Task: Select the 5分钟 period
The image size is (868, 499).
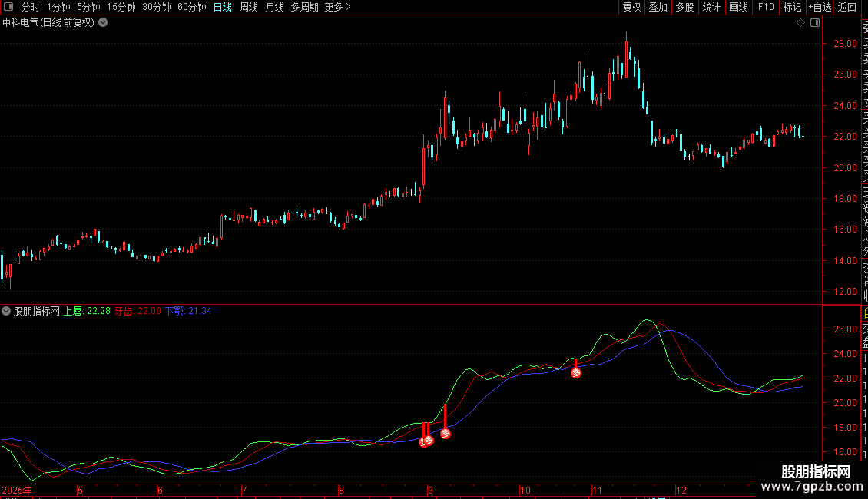Action: point(88,7)
